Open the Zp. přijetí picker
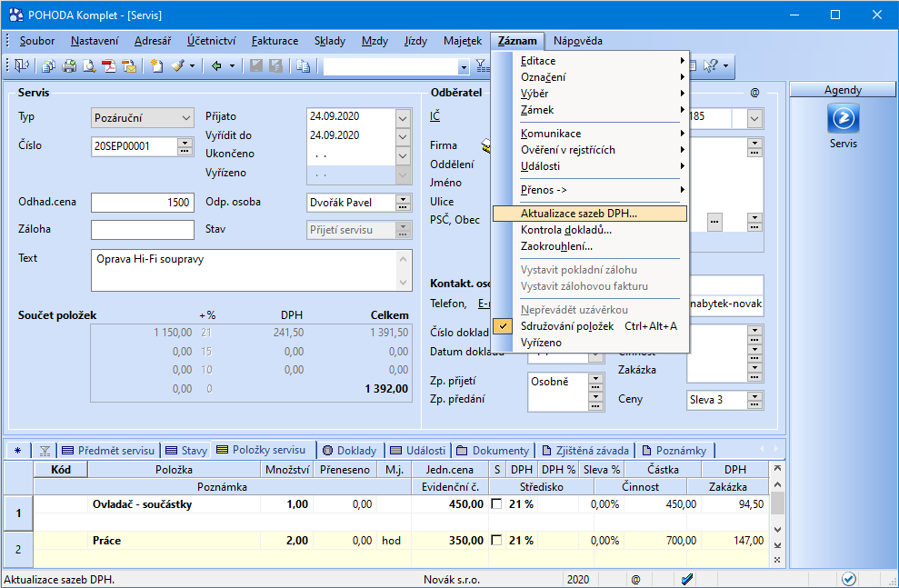 point(595,382)
